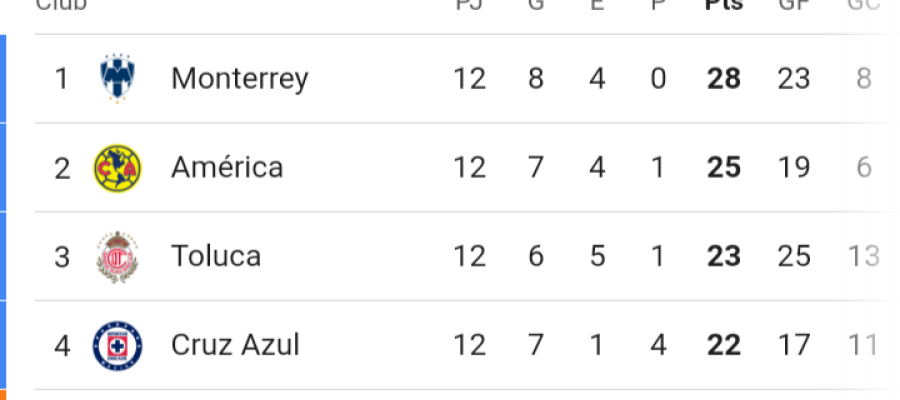Click the Pts column header
This screenshot has height=400, width=900.
723,5
